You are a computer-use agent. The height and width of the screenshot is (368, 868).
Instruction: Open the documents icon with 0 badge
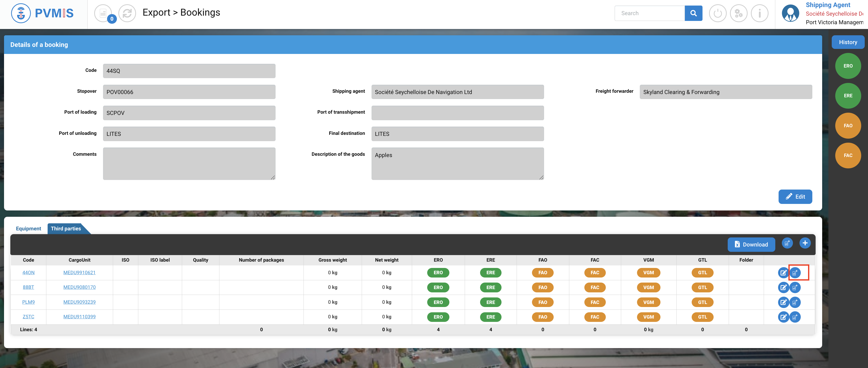[x=103, y=14]
